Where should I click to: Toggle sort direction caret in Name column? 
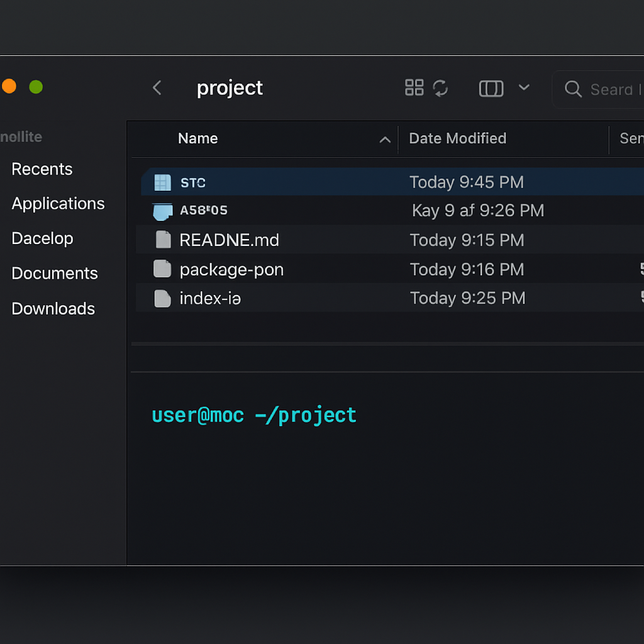click(x=385, y=140)
